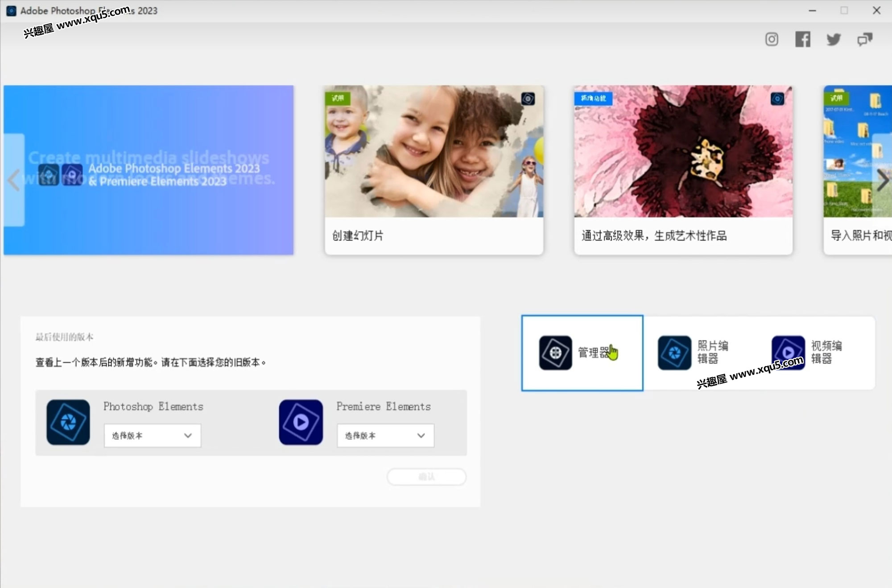Open the feedback chat bubbles icon
The image size is (892, 588).
865,39
